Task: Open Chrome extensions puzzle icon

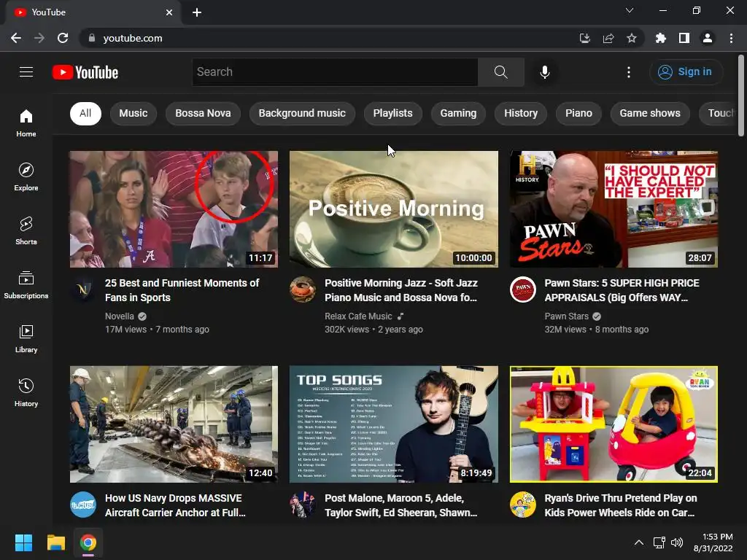Action: [660, 38]
